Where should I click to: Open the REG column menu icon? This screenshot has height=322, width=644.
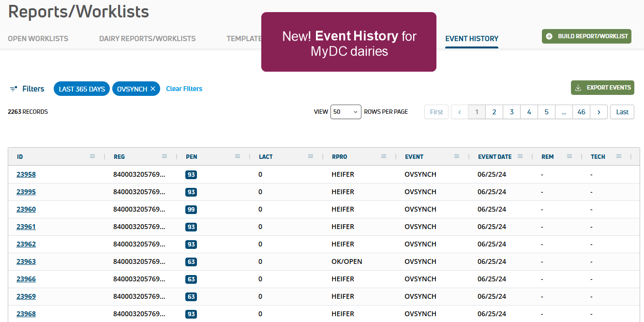click(165, 156)
